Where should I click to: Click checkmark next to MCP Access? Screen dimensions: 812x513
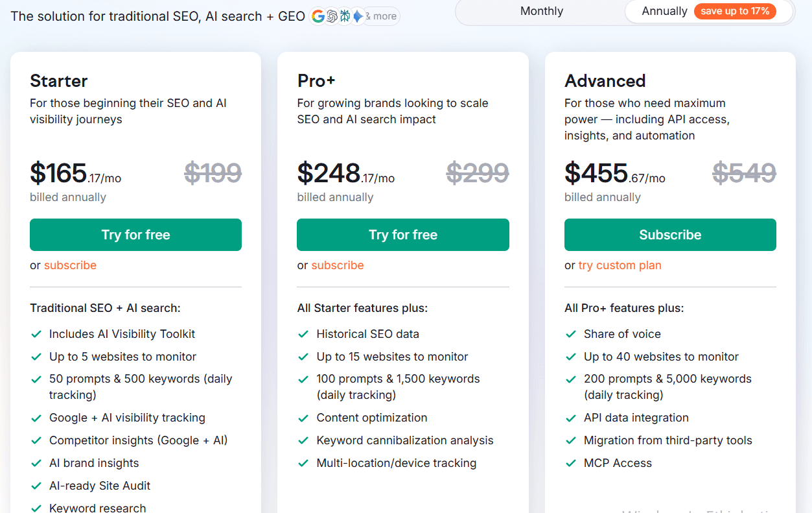pos(571,464)
